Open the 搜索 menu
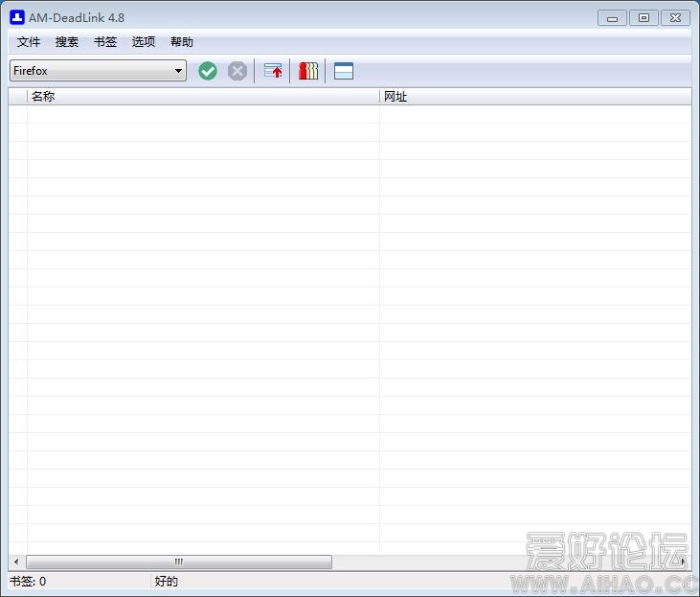 tap(67, 42)
